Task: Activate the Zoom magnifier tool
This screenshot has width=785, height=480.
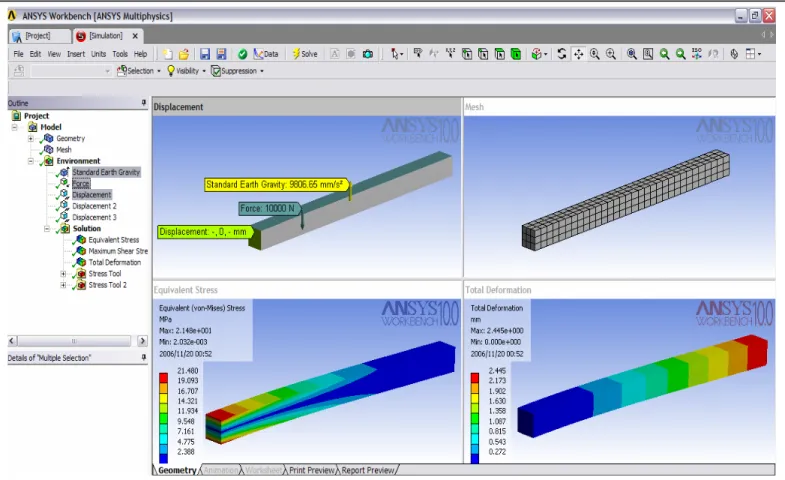Action: (595, 54)
